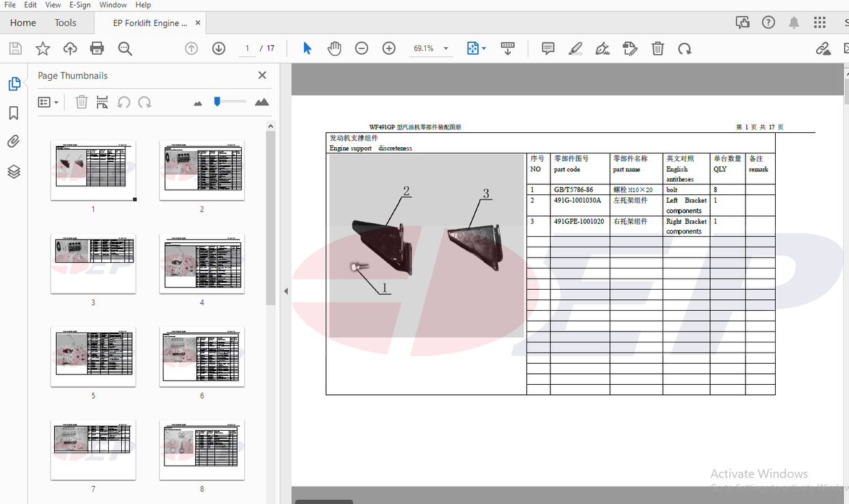This screenshot has width=849, height=504.
Task: Rotate the current page
Action: coord(685,48)
